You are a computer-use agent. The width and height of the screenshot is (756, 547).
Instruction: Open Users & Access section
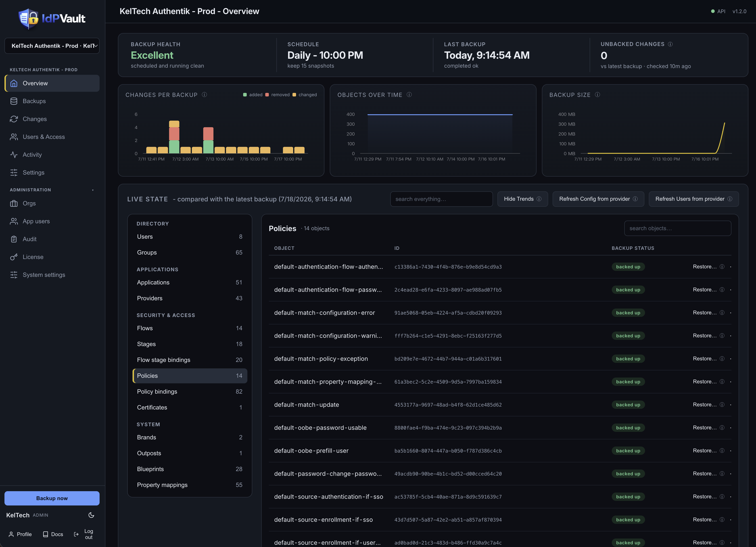point(52,137)
